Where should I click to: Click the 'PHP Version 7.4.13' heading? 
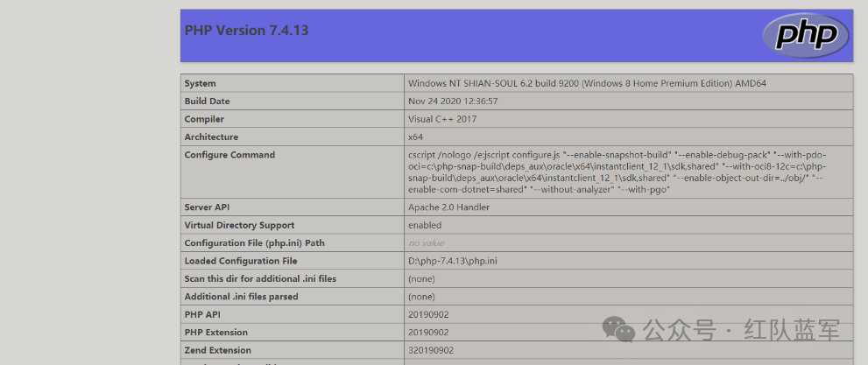246,31
